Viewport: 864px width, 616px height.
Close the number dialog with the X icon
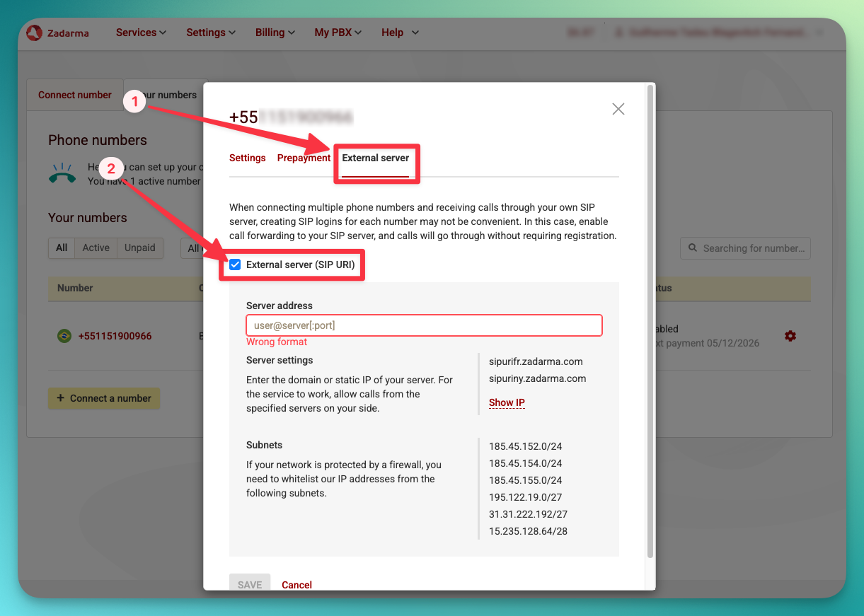pyautogui.click(x=618, y=109)
